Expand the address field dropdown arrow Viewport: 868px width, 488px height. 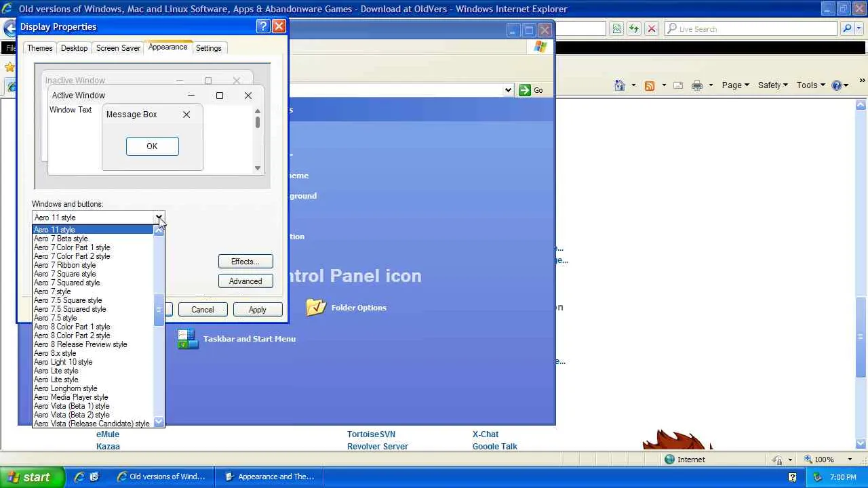(x=507, y=90)
